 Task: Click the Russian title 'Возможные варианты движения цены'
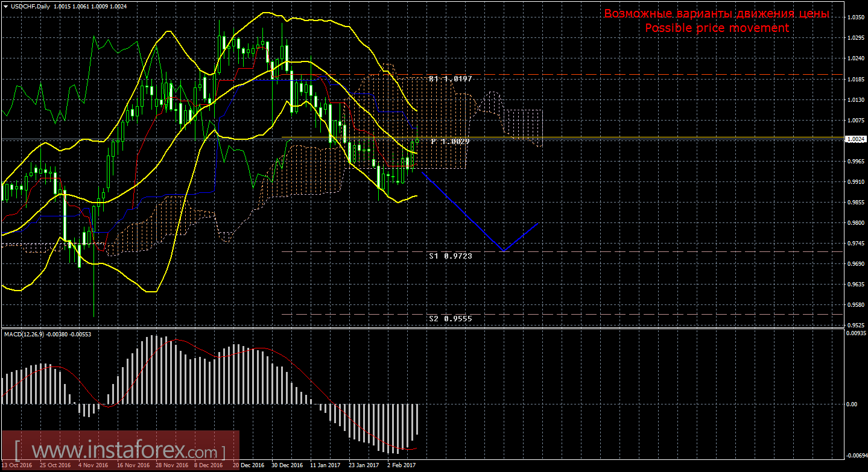pyautogui.click(x=717, y=14)
